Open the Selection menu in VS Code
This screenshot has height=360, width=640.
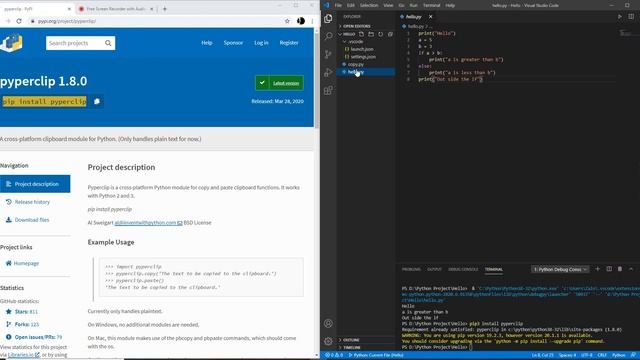[369, 5]
